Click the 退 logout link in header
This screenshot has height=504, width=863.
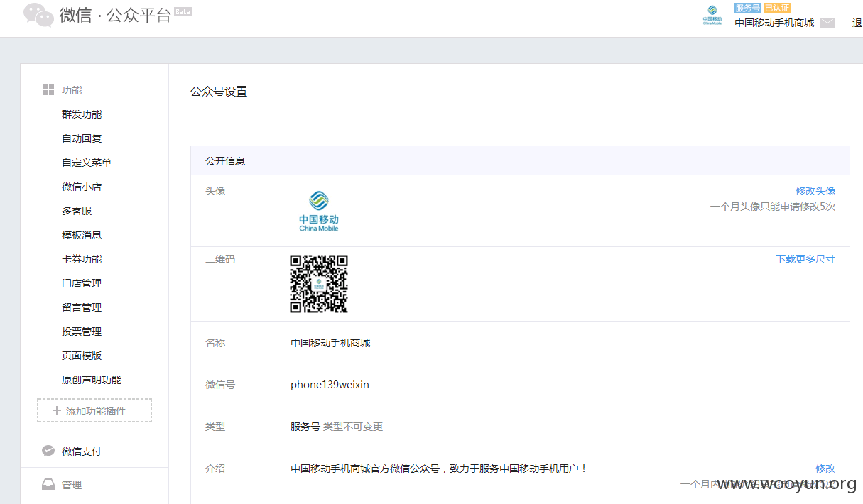point(857,23)
